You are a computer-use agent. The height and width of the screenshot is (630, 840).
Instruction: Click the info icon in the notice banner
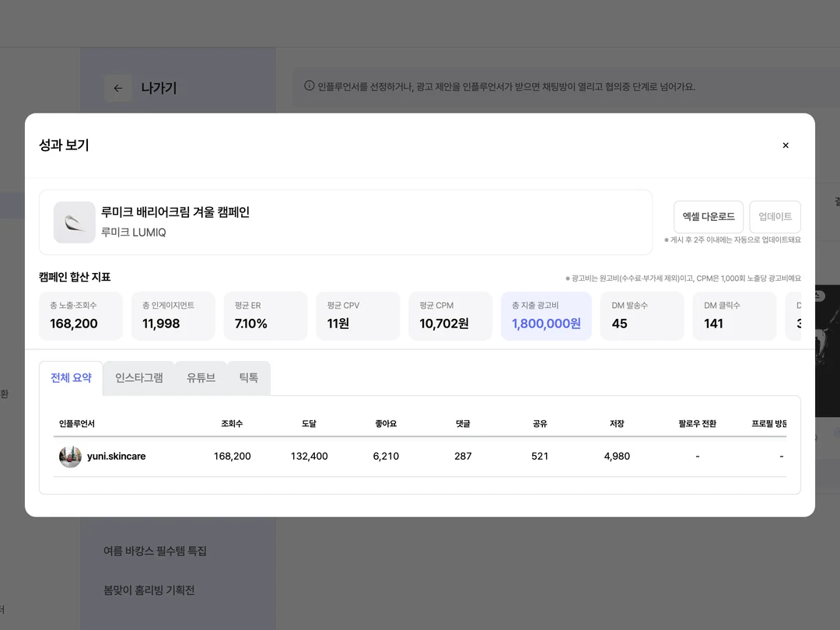[309, 86]
